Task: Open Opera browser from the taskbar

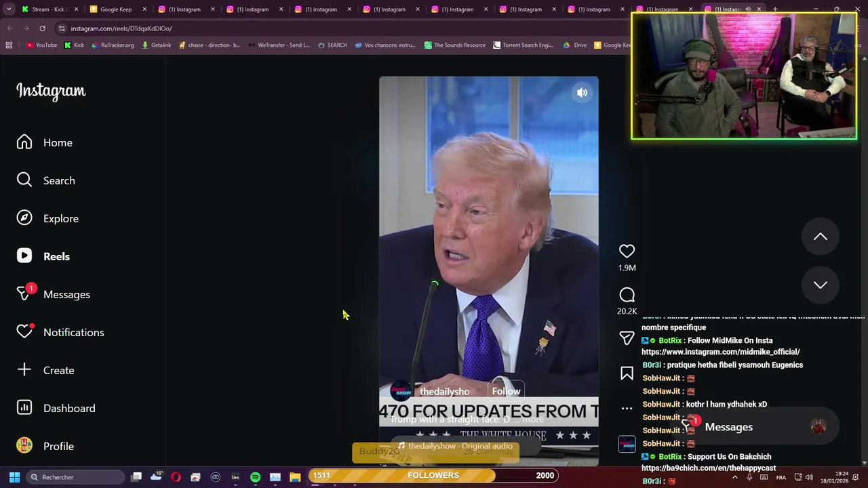Action: 176,477
